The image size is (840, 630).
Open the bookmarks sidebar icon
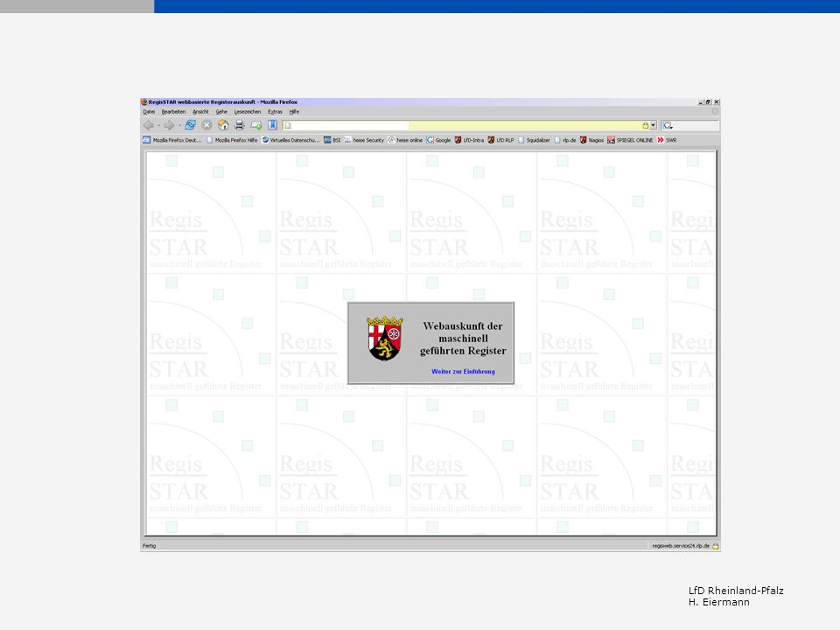click(272, 125)
